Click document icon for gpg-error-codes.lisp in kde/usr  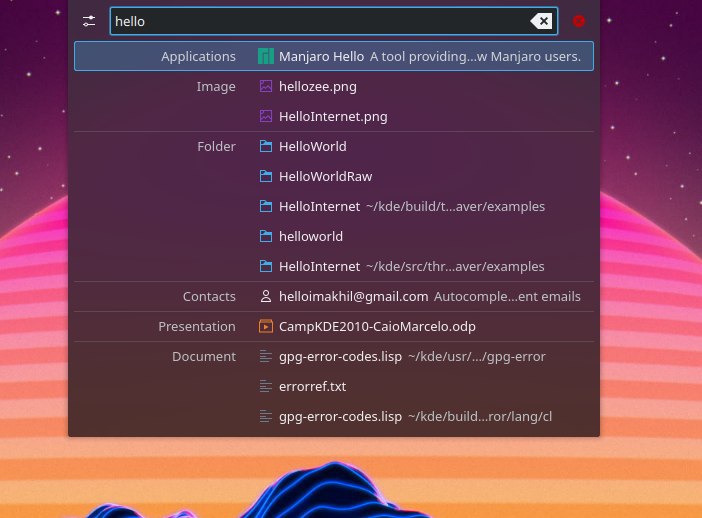point(265,356)
